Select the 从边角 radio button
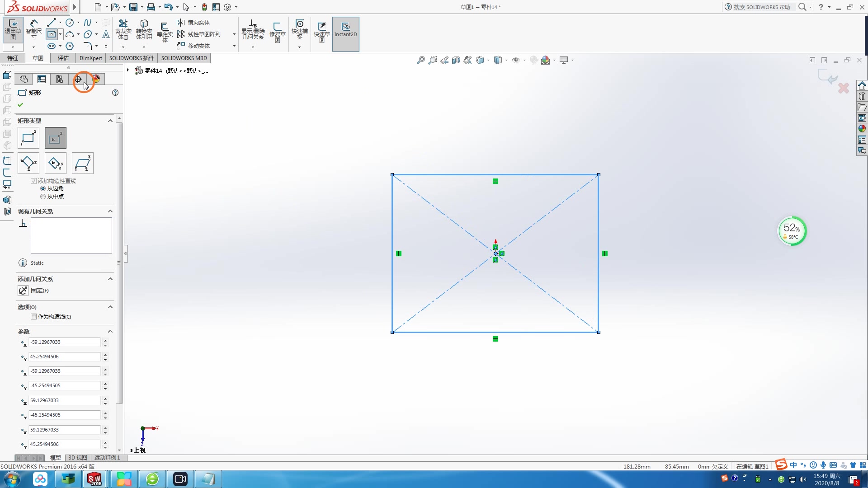 pyautogui.click(x=43, y=188)
